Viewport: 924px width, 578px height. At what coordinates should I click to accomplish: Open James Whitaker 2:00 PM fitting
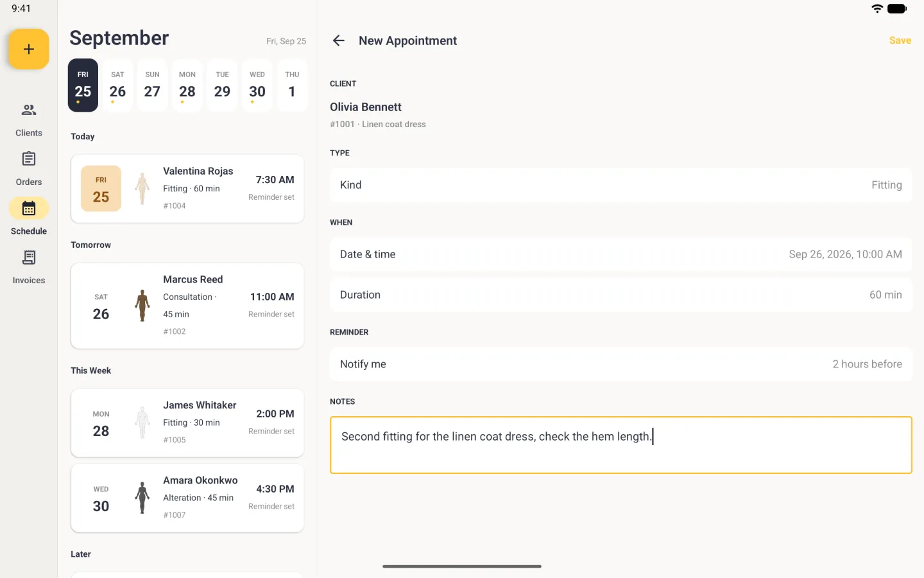point(187,423)
